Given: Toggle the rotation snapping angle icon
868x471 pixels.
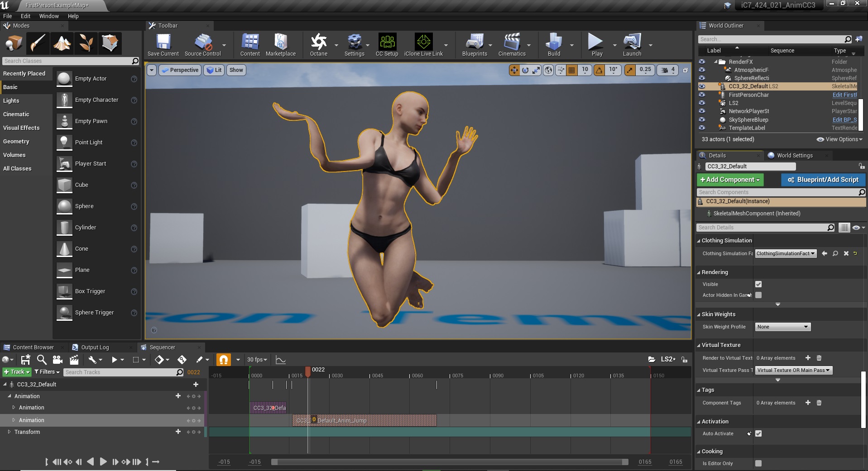Looking at the screenshot, I should coord(599,70).
